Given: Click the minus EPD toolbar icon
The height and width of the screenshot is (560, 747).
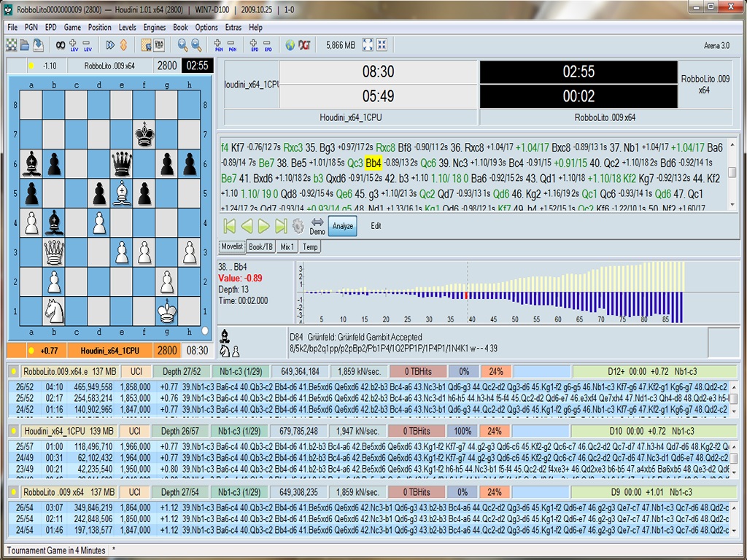Looking at the screenshot, I should 268,44.
